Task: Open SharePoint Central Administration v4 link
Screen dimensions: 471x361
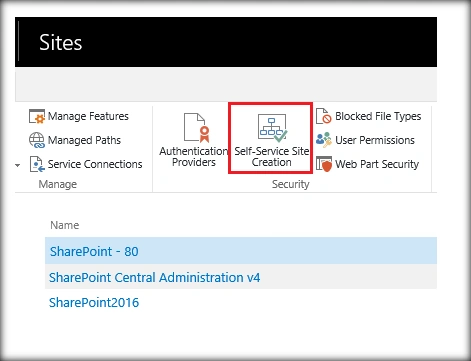Action: coord(154,277)
